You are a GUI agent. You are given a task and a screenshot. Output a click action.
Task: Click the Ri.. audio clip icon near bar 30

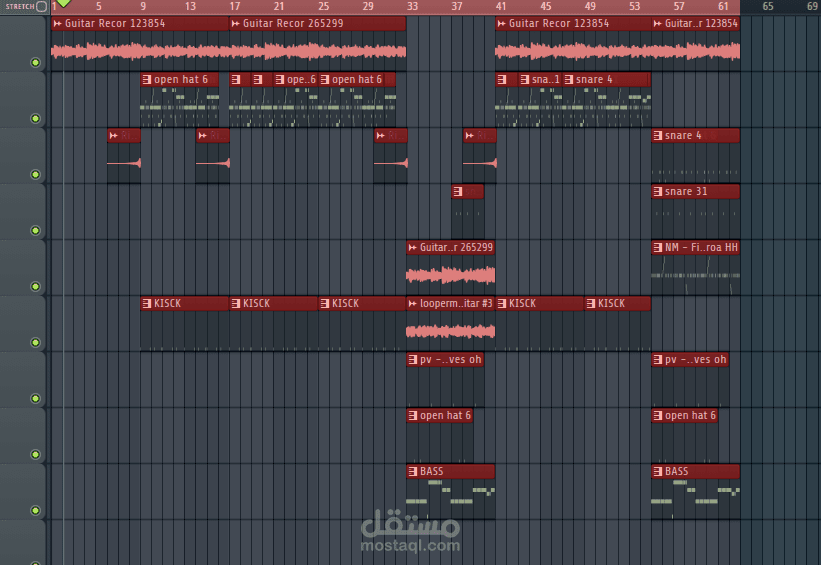[x=381, y=136]
